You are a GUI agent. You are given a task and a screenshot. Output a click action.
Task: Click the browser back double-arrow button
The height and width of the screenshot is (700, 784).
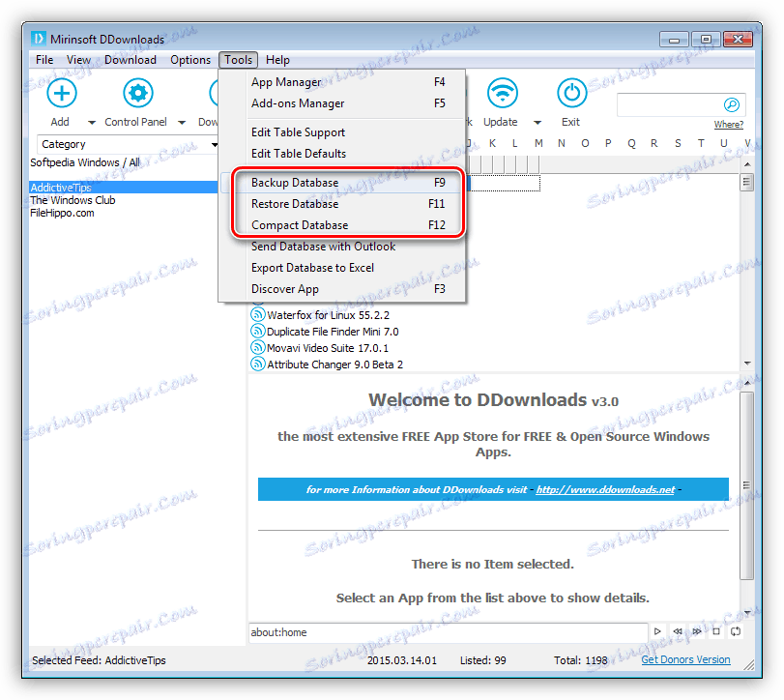[x=677, y=631]
